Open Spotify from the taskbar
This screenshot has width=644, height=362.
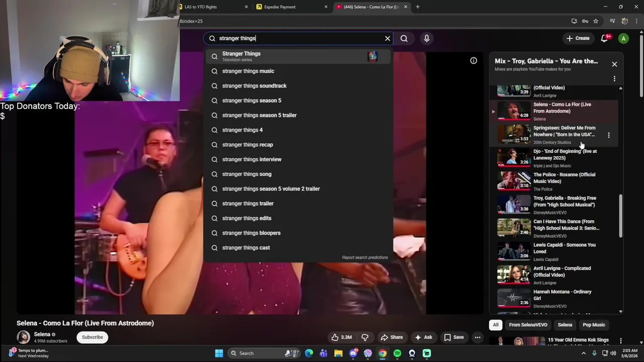click(397, 353)
